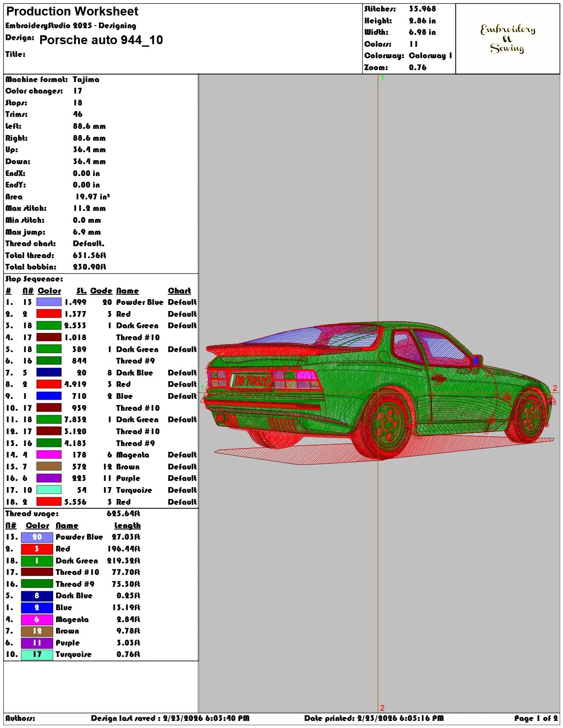Click the Red thread length 196.44ft
Image resolution: width=563 pixels, height=728 pixels.
click(x=124, y=549)
